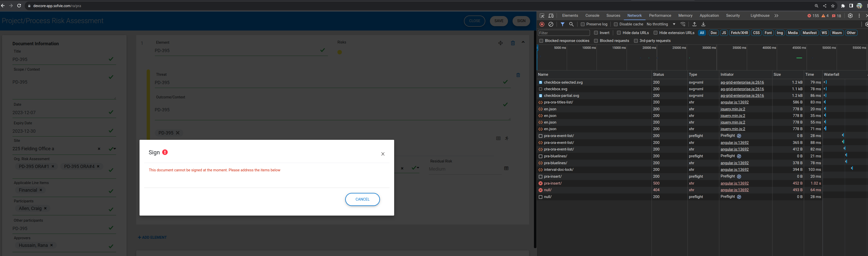Screen dimensions: 868x256
Task: Filter requests by Fetch/XHR
Action: point(739,33)
